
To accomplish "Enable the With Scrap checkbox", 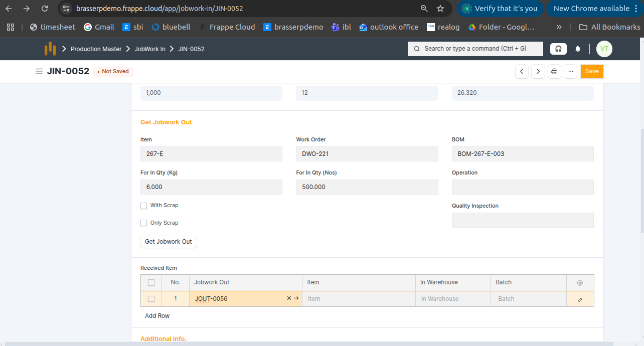I will [144, 206].
